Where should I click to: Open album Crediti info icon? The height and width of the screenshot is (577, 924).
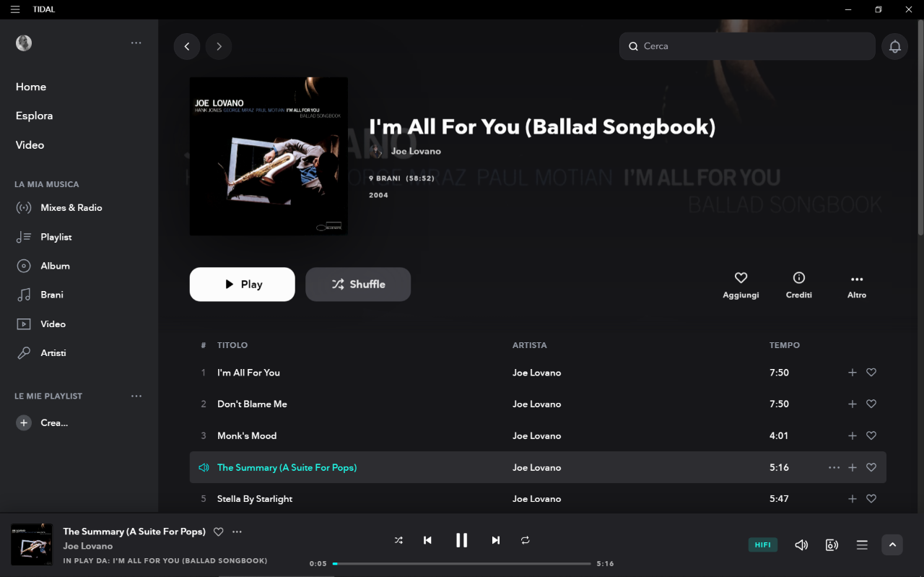798,285
